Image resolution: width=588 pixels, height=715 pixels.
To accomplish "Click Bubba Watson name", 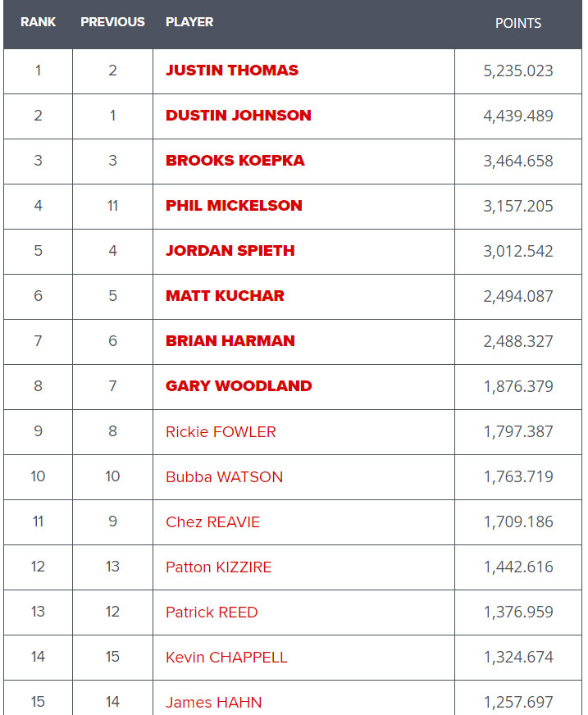I will tap(224, 477).
